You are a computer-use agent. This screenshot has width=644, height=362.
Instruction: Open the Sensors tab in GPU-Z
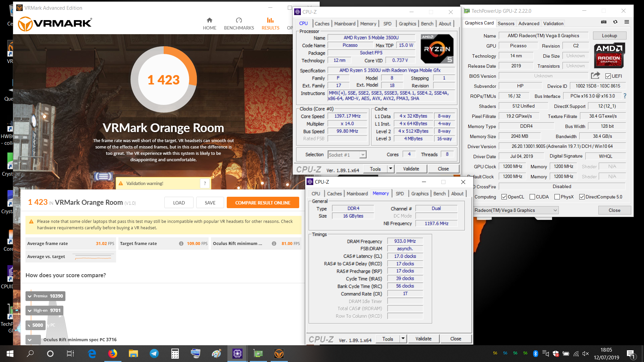[x=506, y=23]
